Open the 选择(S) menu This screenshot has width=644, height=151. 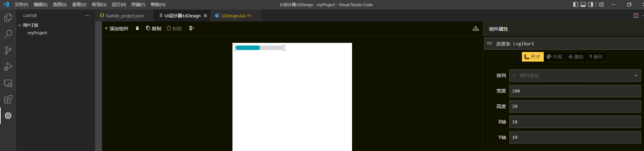(60, 4)
